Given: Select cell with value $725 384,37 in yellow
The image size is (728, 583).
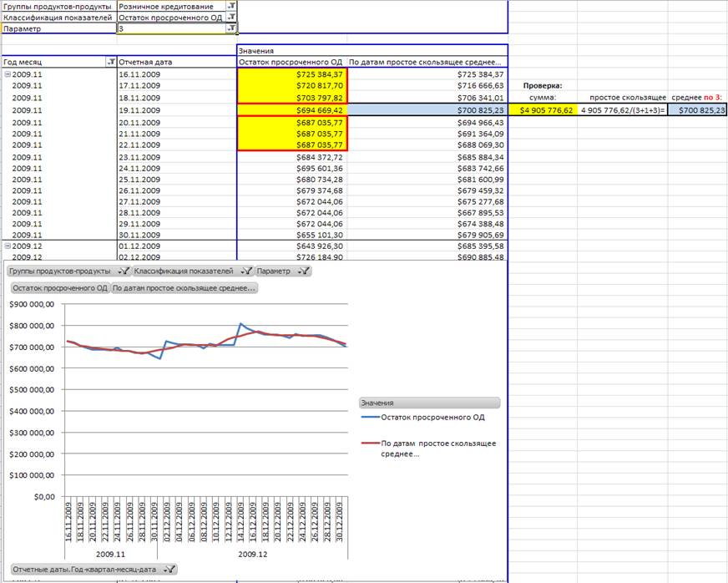Looking at the screenshot, I should 292,74.
